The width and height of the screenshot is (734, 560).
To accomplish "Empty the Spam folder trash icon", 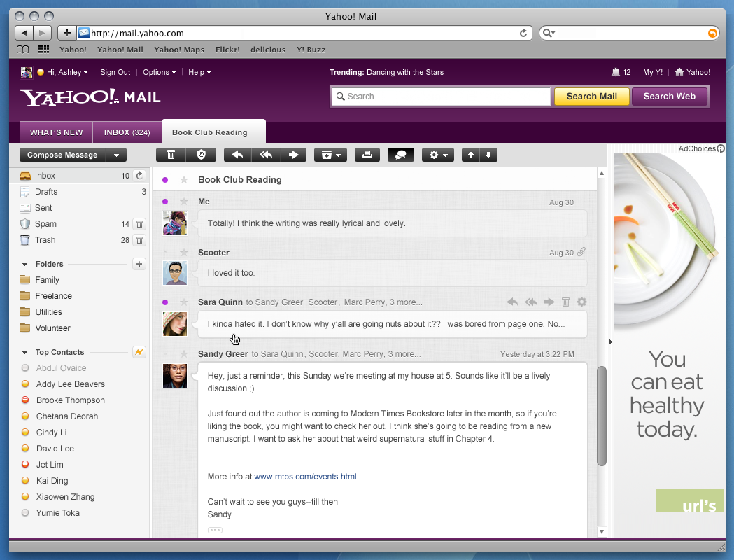I will 139,224.
